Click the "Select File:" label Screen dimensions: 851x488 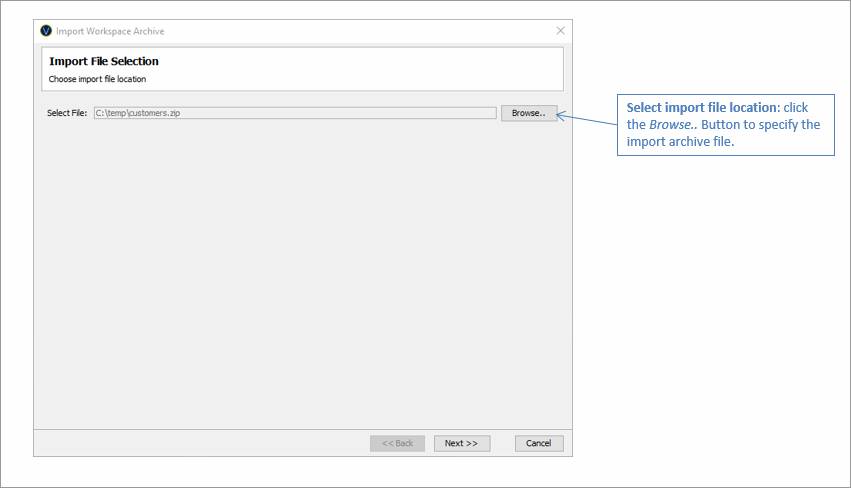67,113
